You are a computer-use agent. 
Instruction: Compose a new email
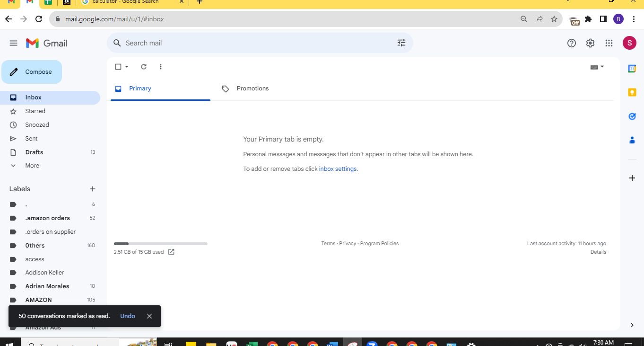32,72
